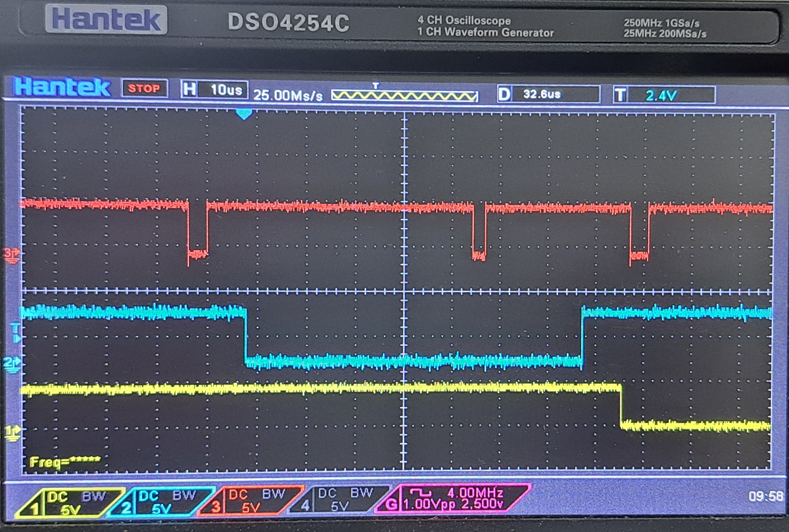
Task: Click the channel 3 ground marker
Action: (12, 255)
